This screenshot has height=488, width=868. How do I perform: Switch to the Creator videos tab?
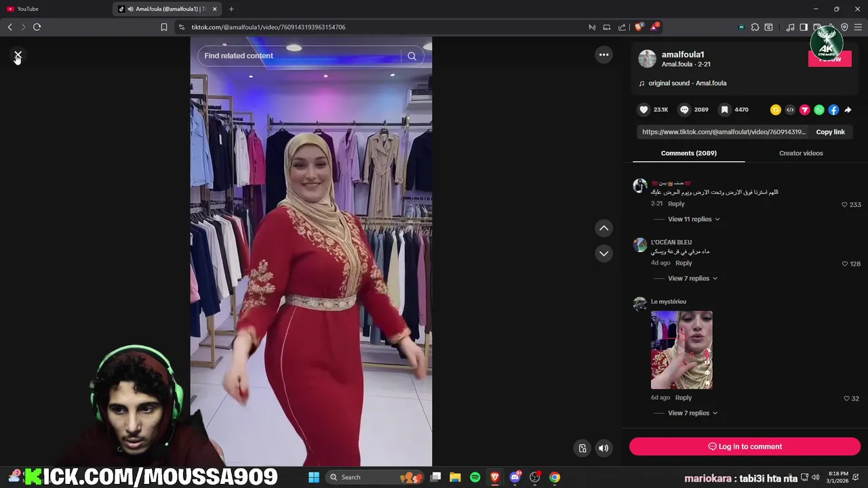(x=801, y=153)
